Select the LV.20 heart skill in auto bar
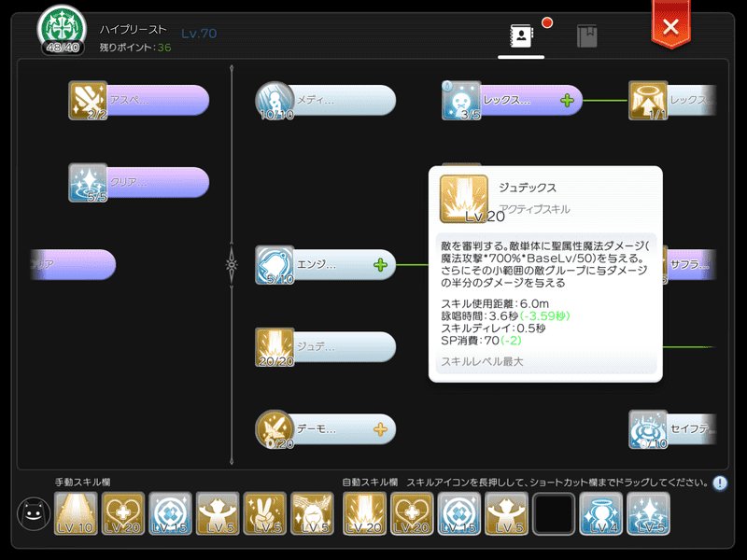The image size is (747, 560). (412, 513)
